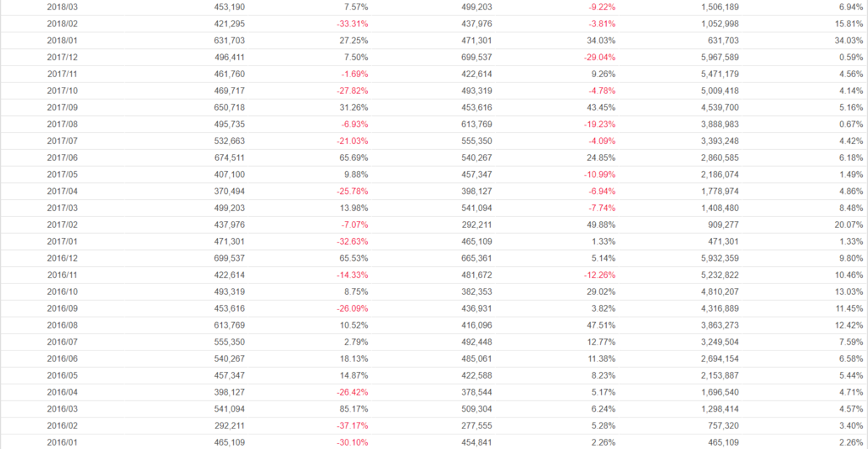Viewport: 868px width, 449px height.
Task: Click the 2018/03 date cell
Action: tap(63, 7)
